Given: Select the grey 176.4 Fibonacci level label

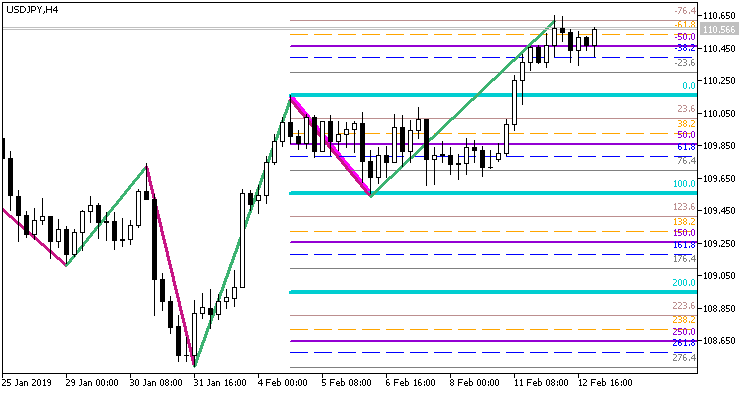Looking at the screenshot, I should click(684, 258).
